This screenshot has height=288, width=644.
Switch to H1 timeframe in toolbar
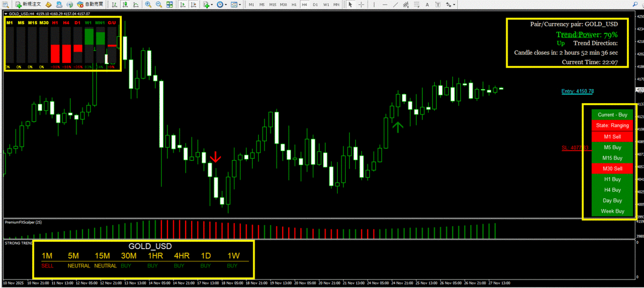point(294,4)
